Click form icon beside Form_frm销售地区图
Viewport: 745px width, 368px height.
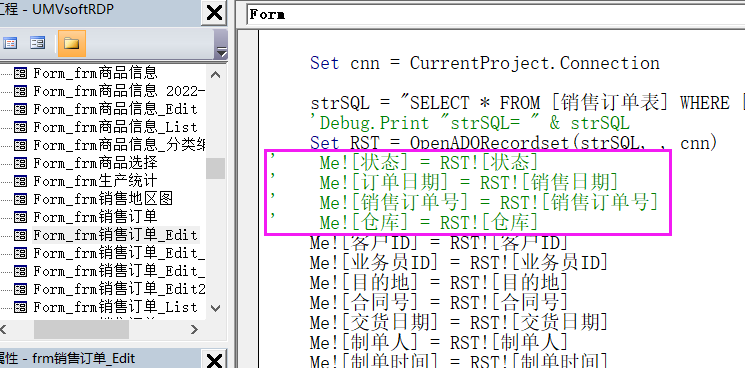coord(20,199)
